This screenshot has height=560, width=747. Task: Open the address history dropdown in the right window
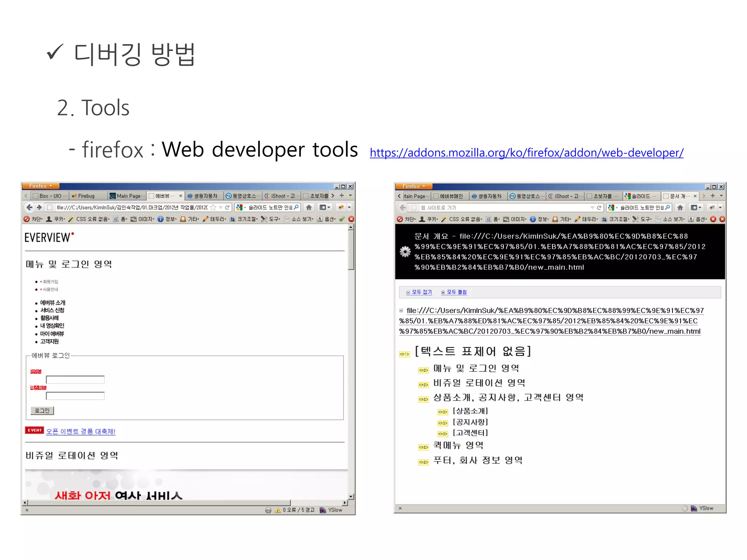coord(592,207)
